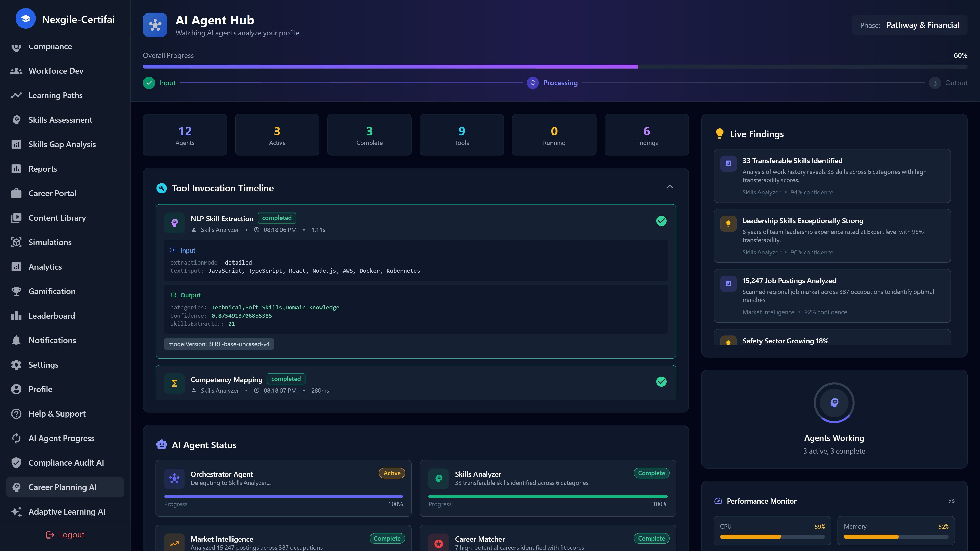This screenshot has height=551, width=980.
Task: Select the Learning Paths sidebar icon
Action: pos(16,95)
